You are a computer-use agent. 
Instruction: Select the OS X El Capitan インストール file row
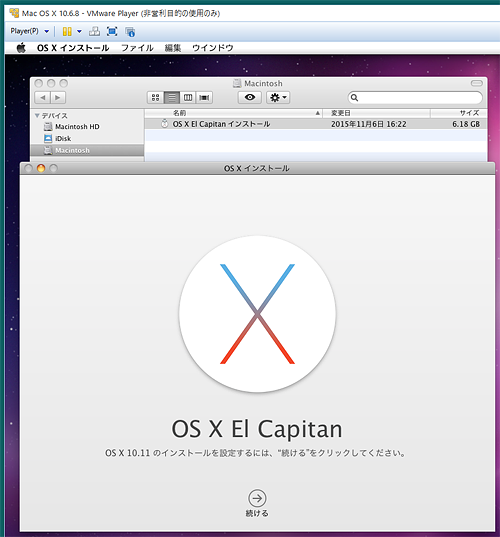315,124
